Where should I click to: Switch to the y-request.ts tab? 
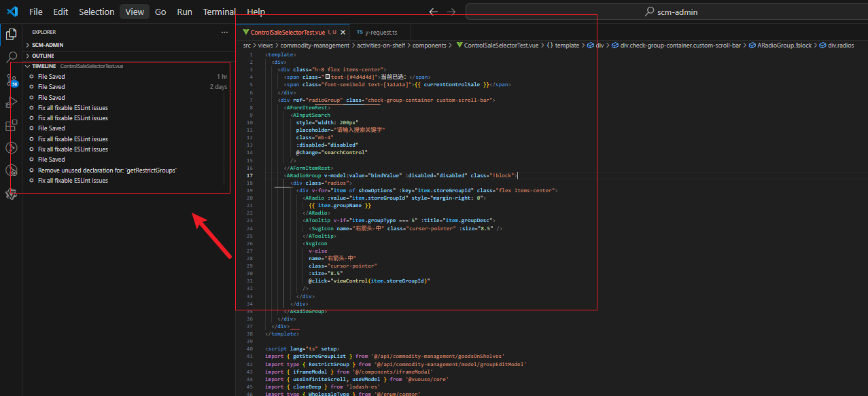coord(381,32)
